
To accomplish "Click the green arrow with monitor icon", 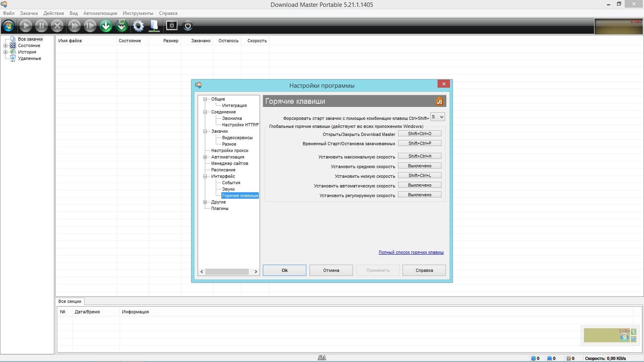I will [122, 26].
